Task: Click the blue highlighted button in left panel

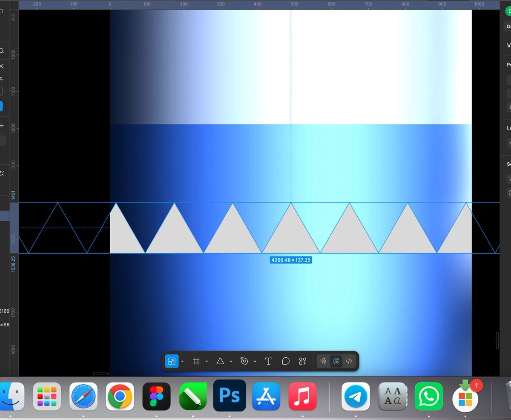Action: click(x=1, y=106)
